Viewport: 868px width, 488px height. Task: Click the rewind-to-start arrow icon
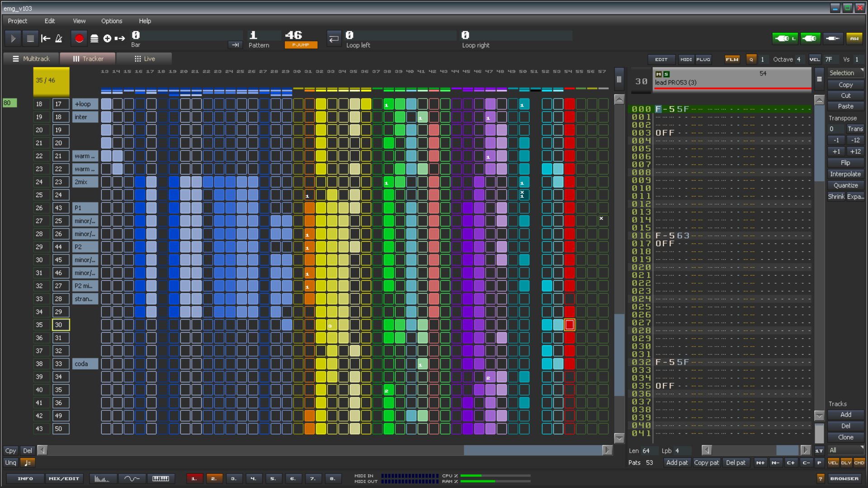(x=46, y=39)
